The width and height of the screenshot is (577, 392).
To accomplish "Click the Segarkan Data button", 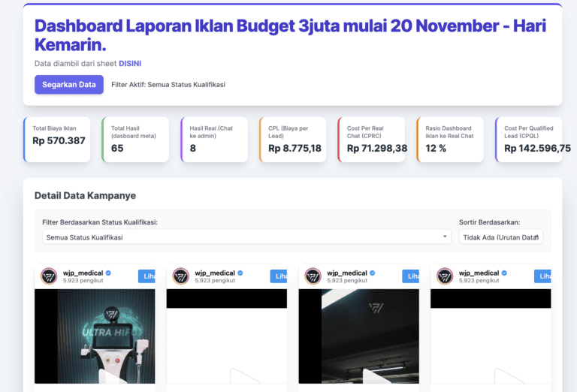I will [68, 85].
